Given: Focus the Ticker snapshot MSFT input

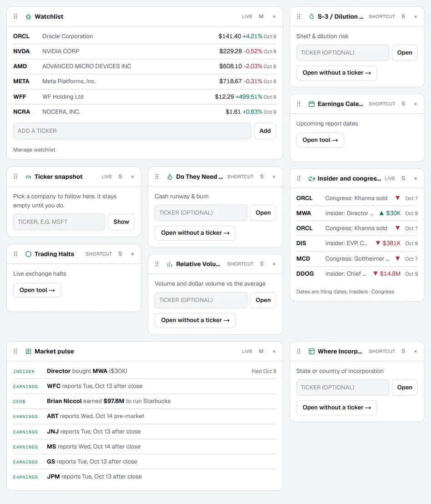Looking at the screenshot, I should point(59,222).
